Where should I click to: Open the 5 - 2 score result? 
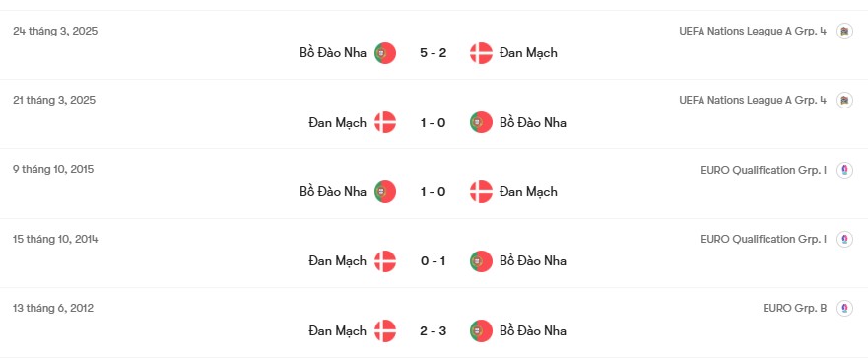tap(433, 53)
